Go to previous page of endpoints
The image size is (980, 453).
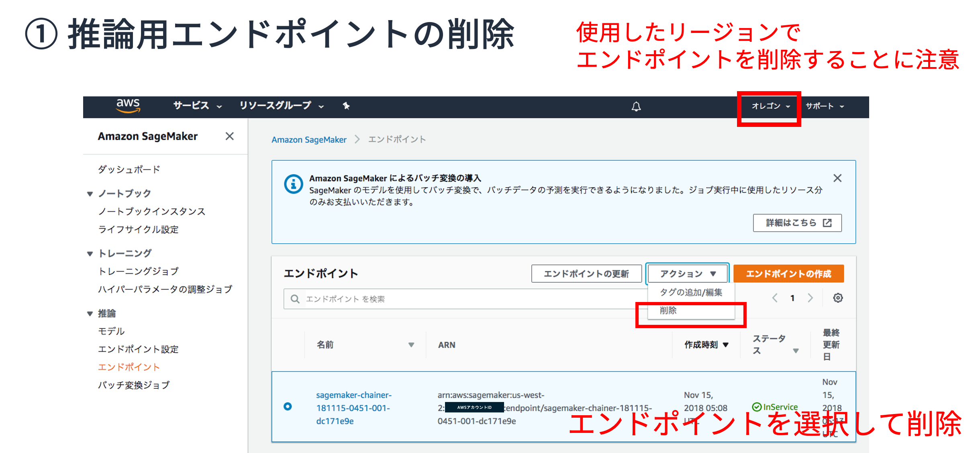tap(775, 298)
